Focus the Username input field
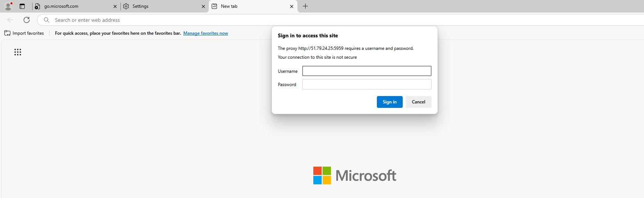Screen dimensions: 644x198 tap(367, 71)
